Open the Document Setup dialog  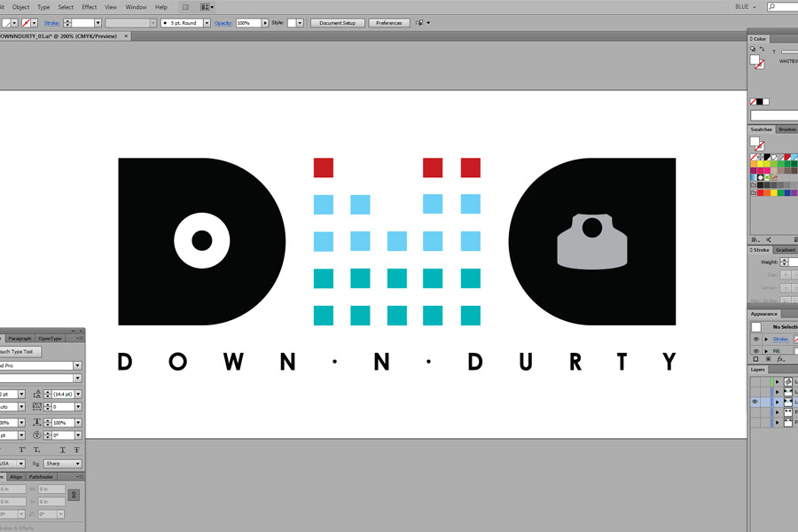click(338, 23)
